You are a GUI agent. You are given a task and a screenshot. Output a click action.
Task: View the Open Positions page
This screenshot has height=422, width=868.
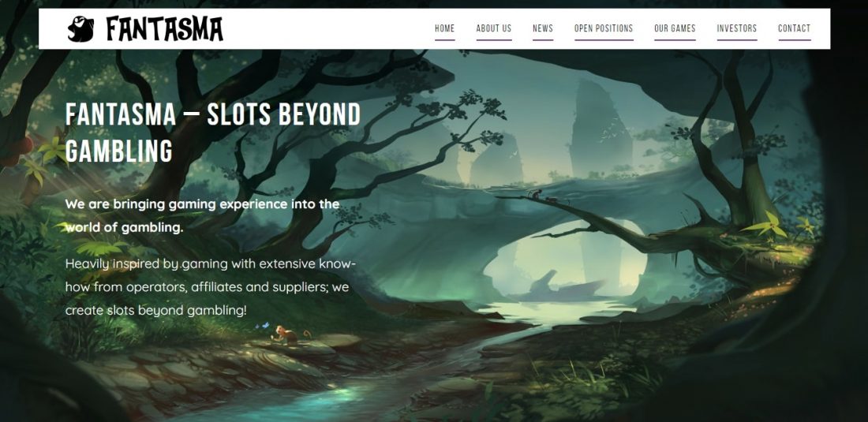(604, 28)
